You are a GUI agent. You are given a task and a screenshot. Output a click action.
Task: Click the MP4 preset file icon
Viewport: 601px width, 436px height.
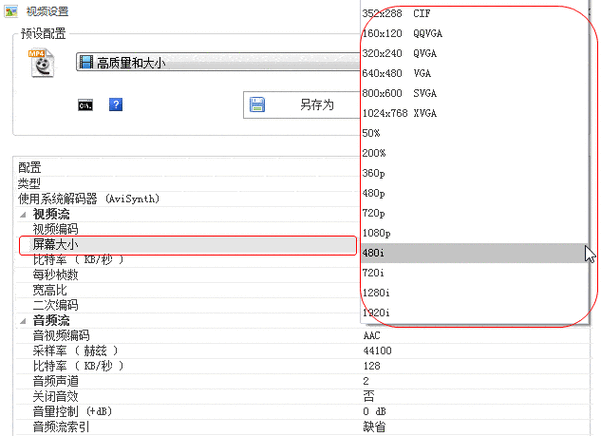pyautogui.click(x=41, y=62)
